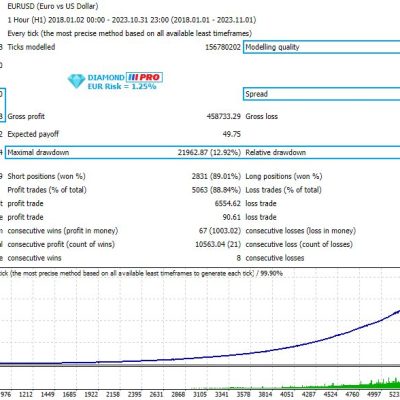Click the Gross profit value 458733.29
This screenshot has width=400, height=400.
click(223, 116)
